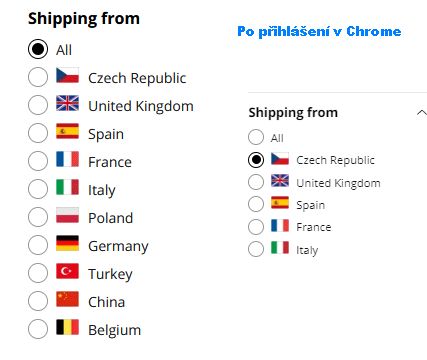Select the All radio in right panel
427x360 pixels.
pyautogui.click(x=256, y=137)
